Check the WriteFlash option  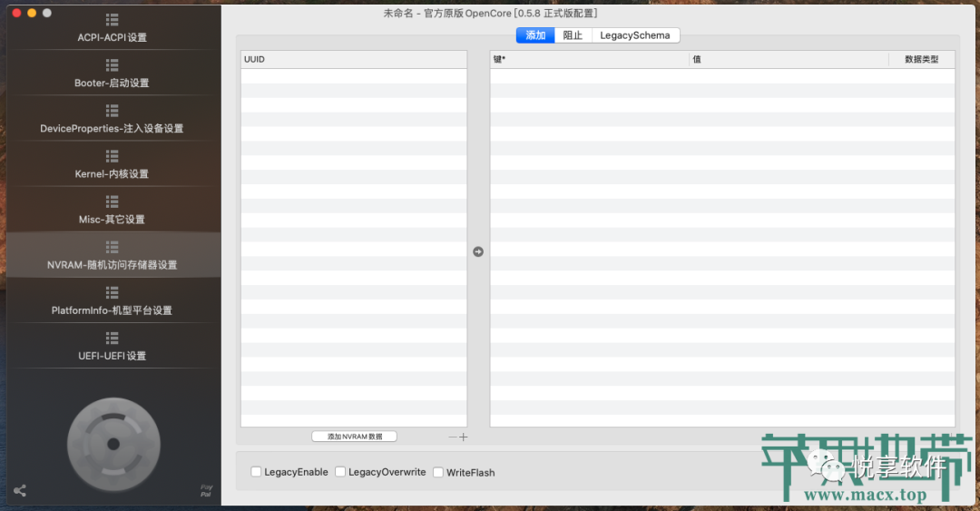(438, 472)
